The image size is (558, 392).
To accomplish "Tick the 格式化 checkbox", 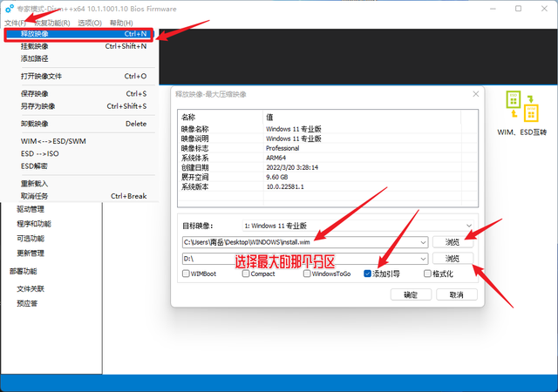I will point(428,274).
